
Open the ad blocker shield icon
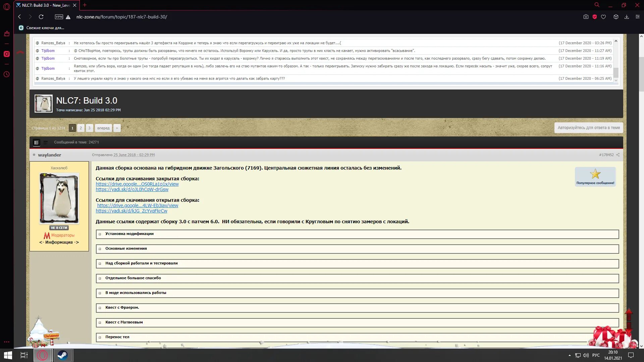(595, 17)
